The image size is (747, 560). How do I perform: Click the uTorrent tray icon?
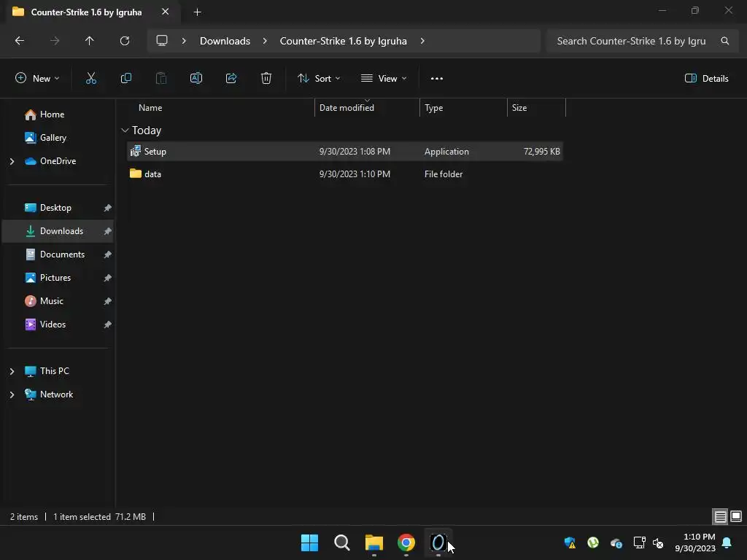[x=593, y=542]
